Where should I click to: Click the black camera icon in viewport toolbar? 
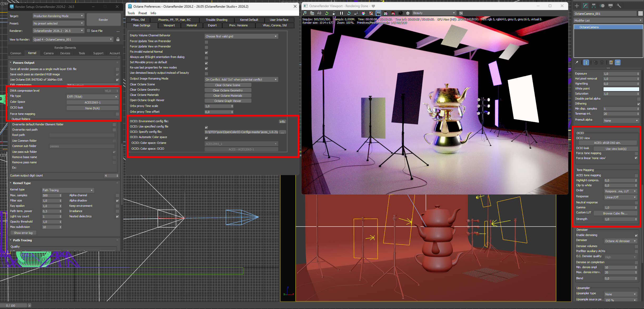click(x=400, y=13)
